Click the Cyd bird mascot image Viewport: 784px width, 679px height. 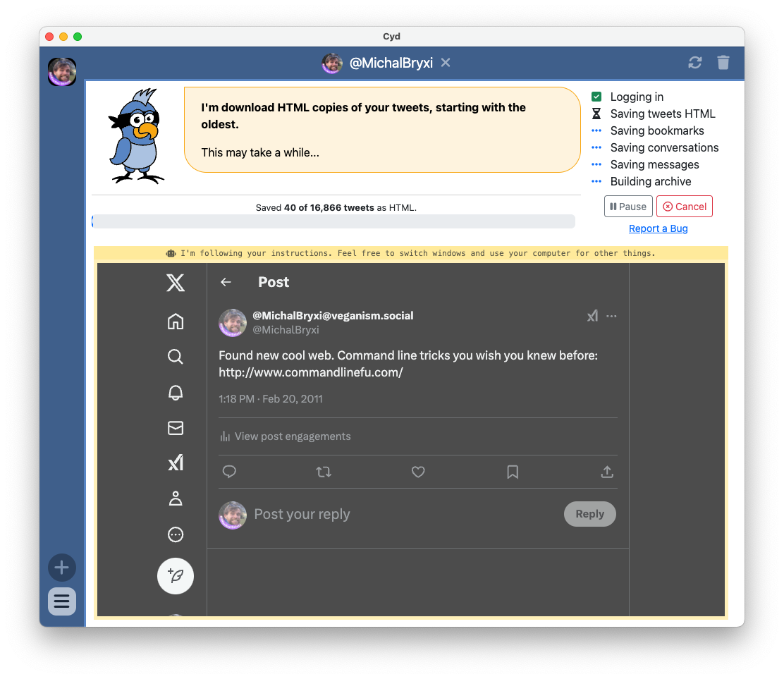click(x=136, y=136)
